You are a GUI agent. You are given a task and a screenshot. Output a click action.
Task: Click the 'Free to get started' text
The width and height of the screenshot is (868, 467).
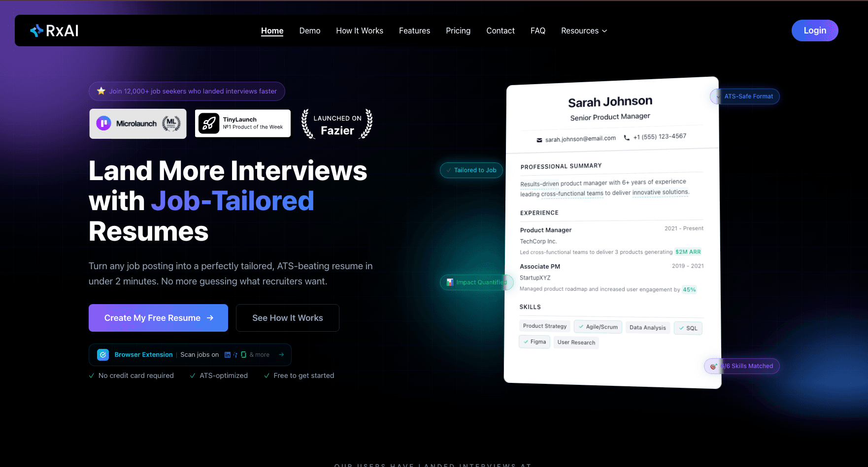[304, 375]
